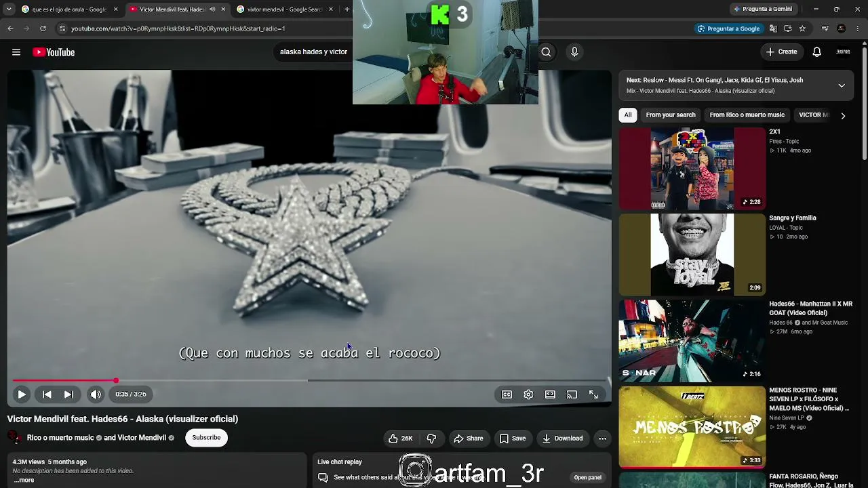The width and height of the screenshot is (868, 488).
Task: Click the YouTube search magnifier button
Action: pyautogui.click(x=546, y=52)
